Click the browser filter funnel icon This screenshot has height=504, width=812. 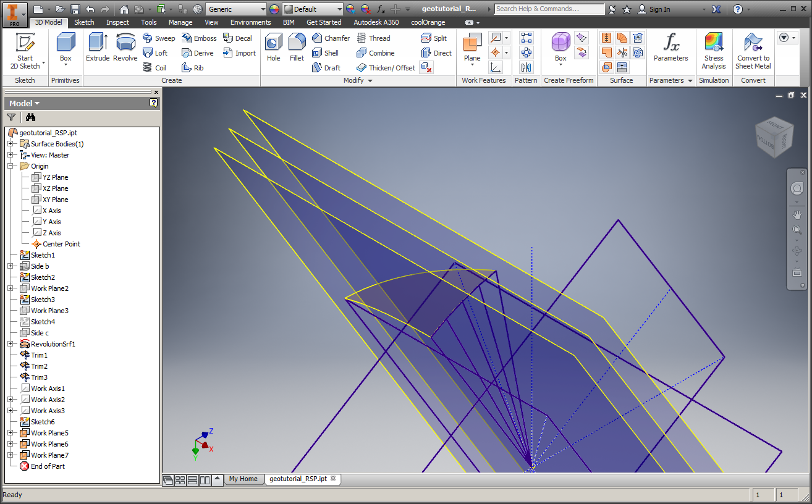click(11, 117)
